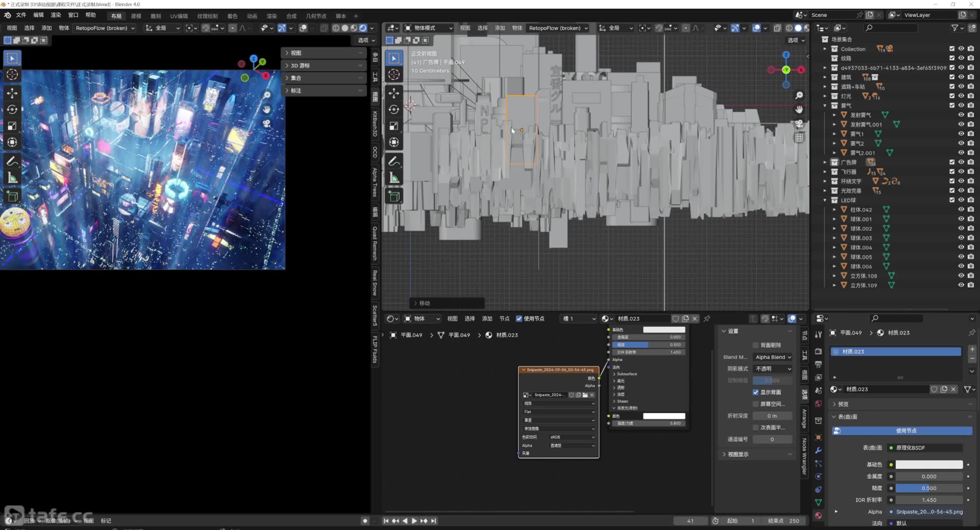Image resolution: width=980 pixels, height=530 pixels.
Task: Hide the 球体.003 object in viewport
Action: pyautogui.click(x=961, y=238)
